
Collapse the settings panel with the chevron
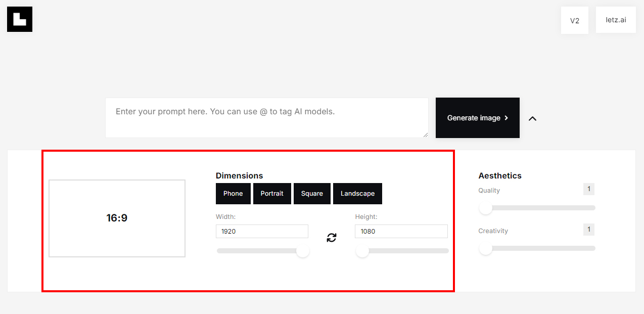(x=532, y=118)
